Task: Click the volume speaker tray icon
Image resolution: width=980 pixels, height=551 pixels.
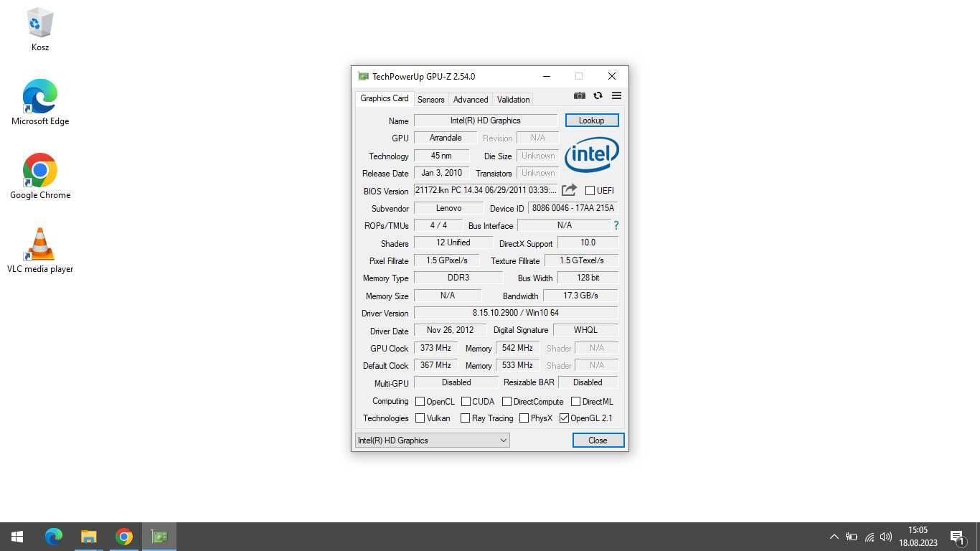Action: 887,537
